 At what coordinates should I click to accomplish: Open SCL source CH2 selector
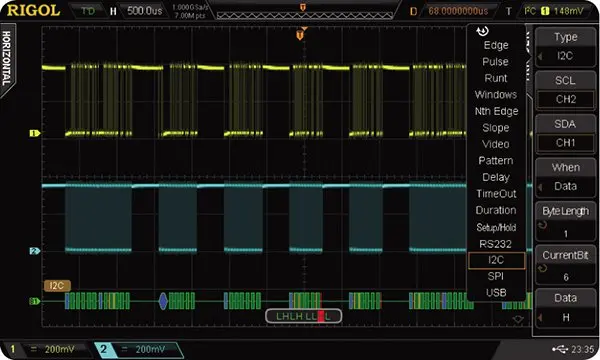(565, 90)
